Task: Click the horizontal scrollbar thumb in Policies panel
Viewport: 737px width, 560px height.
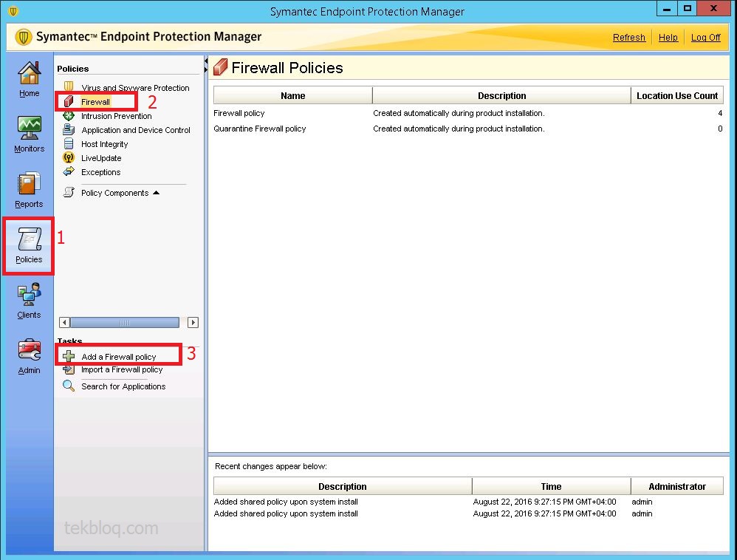Action: 125,323
